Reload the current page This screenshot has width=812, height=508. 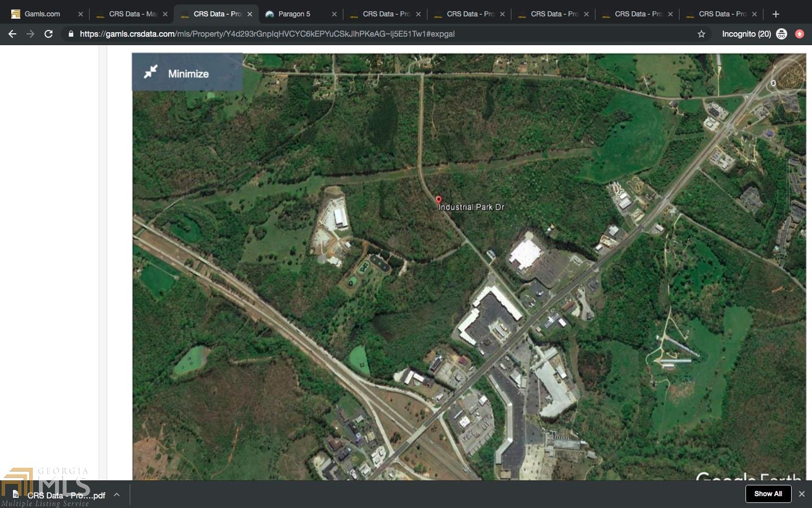tap(48, 34)
